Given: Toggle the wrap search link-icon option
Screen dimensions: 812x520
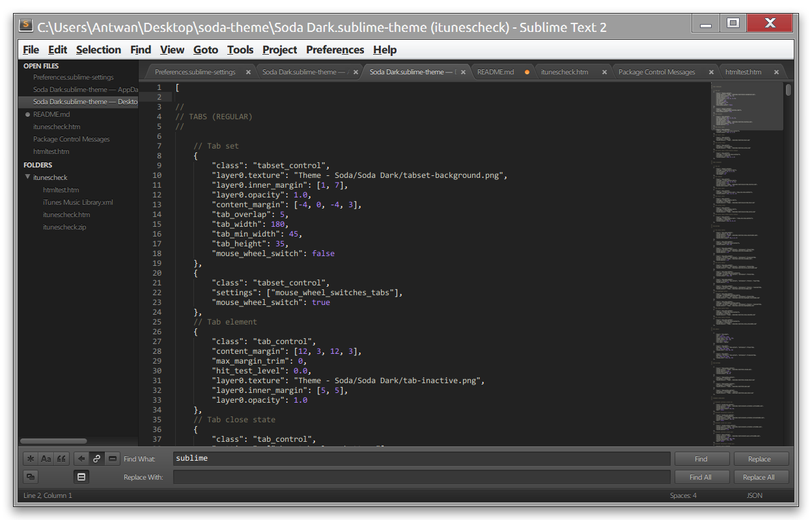Looking at the screenshot, I should coord(96,459).
